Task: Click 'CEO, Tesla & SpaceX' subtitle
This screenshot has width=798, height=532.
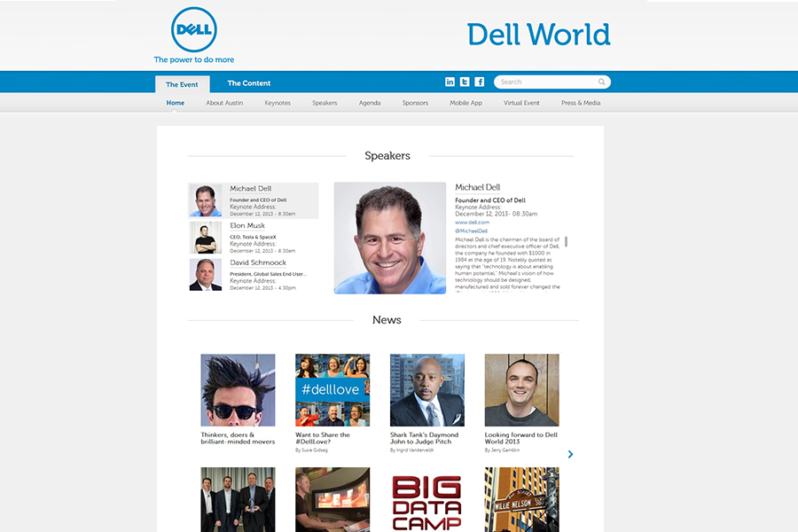Action: pos(253,238)
